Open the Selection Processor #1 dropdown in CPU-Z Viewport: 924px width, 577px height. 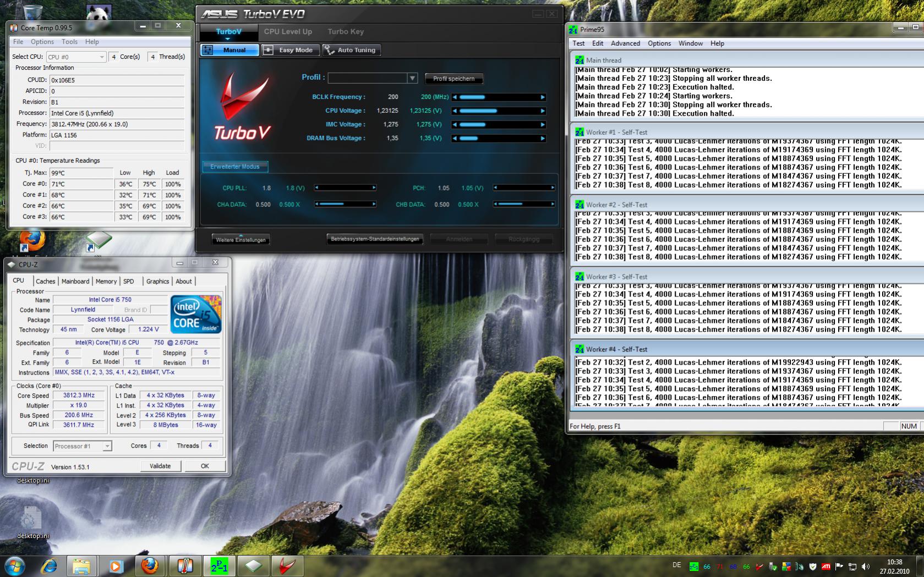point(83,446)
